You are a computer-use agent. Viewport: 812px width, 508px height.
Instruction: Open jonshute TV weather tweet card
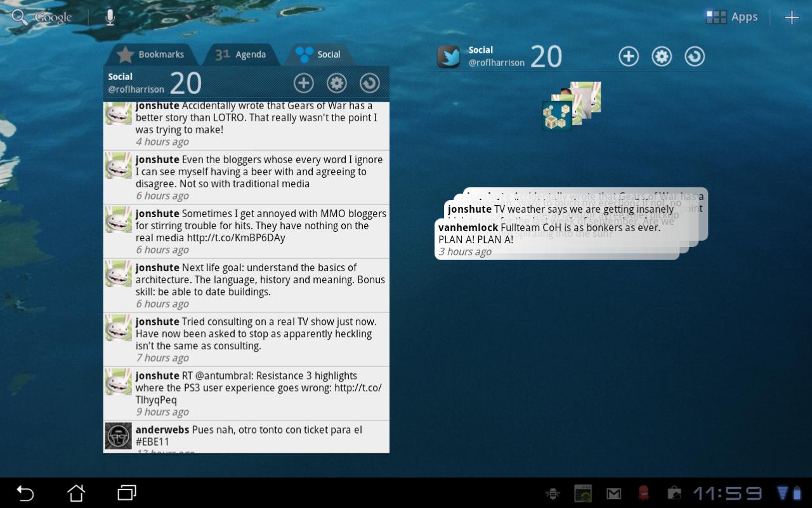[561, 209]
